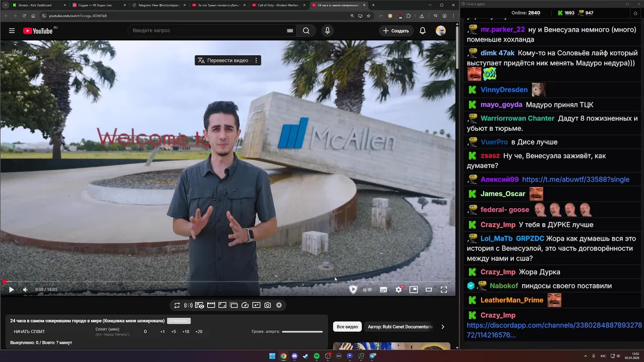Image resolution: width=644 pixels, height=362 pixels.
Task: Open the browser extensions puzzle icon
Action: [x=409, y=16]
